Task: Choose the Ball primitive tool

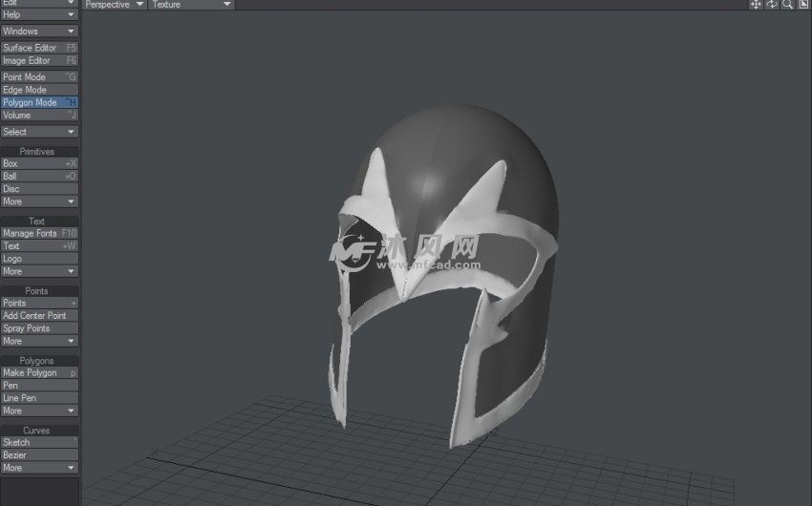Action: point(39,177)
